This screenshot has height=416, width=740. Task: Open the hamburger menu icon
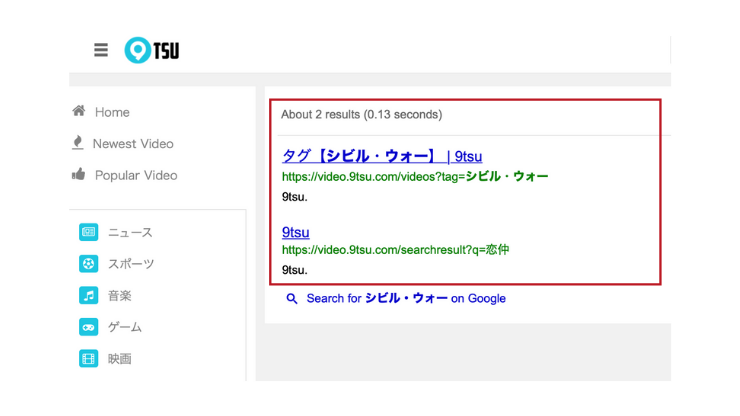(x=101, y=50)
